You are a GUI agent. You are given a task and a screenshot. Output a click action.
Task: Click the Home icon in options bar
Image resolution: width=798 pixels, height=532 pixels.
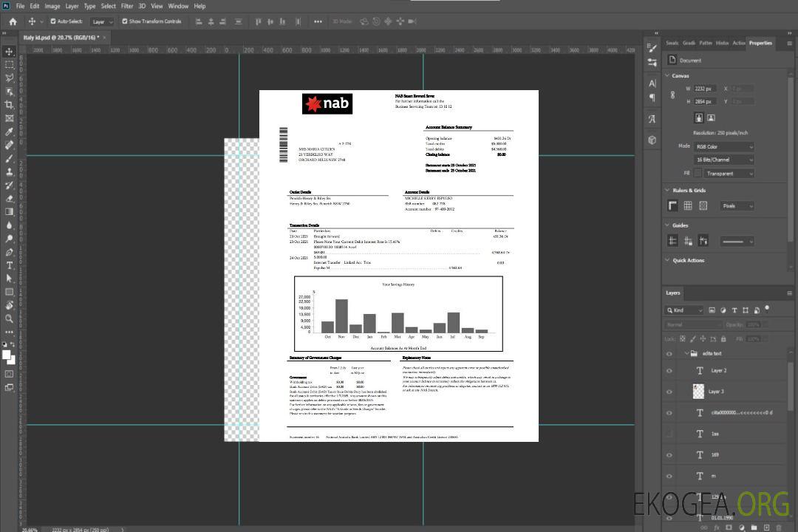[x=13, y=21]
